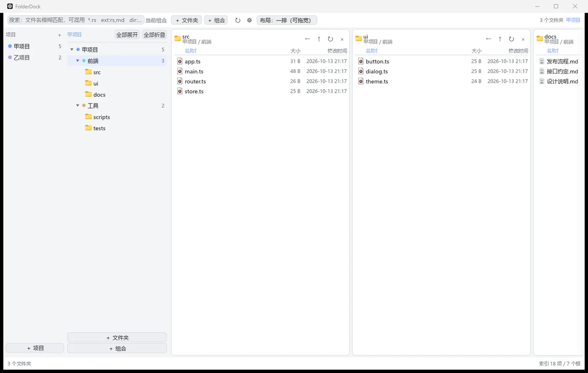588x373 pixels.
Task: Select 乙项目 in the project list
Action: click(x=34, y=57)
